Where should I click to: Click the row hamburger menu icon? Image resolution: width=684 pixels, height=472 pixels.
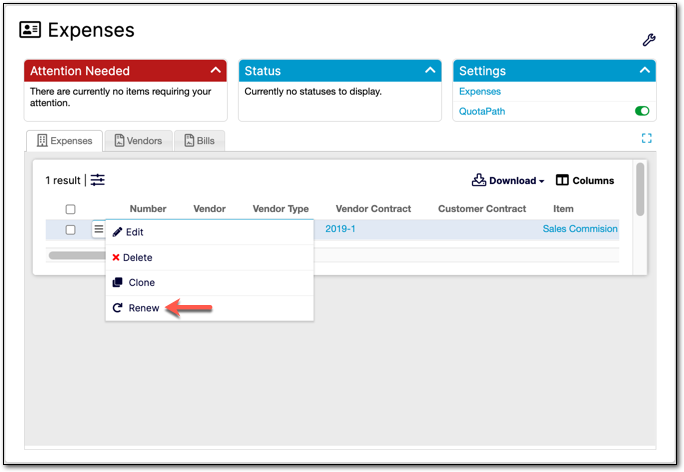[x=99, y=229]
